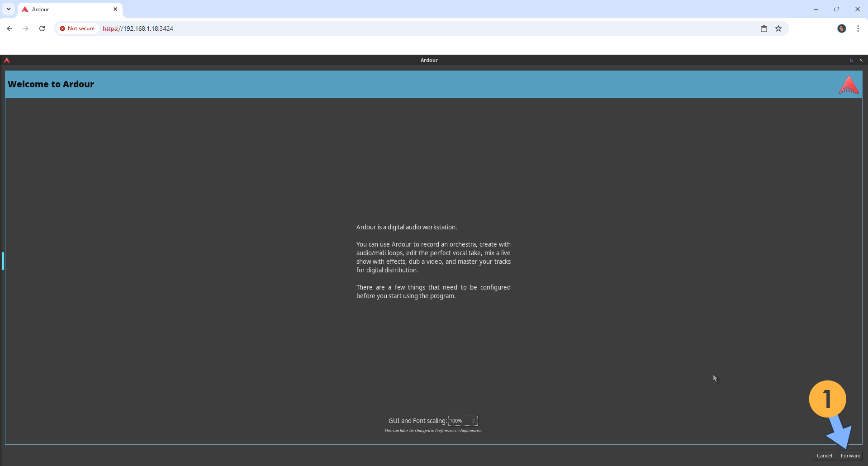The image size is (868, 466).
Task: Click the 'GUI and Font scaling:' label
Action: pyautogui.click(x=417, y=421)
